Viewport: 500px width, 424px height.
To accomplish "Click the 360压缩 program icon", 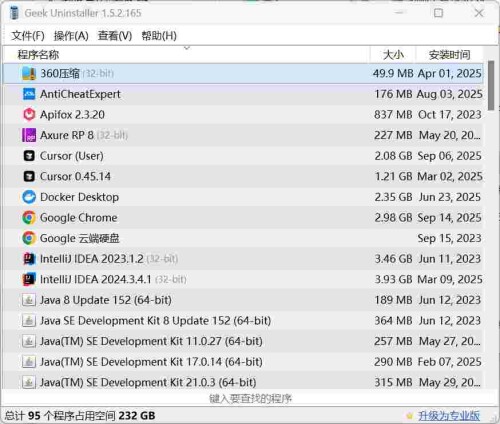I will (29, 73).
